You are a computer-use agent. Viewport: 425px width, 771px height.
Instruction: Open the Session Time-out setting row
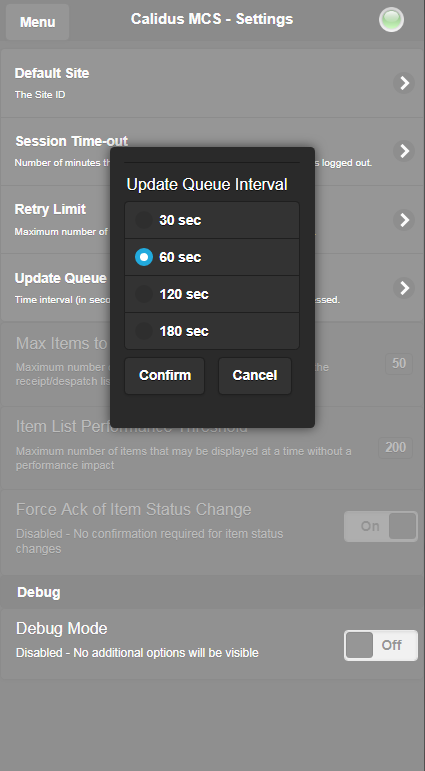tap(212, 151)
